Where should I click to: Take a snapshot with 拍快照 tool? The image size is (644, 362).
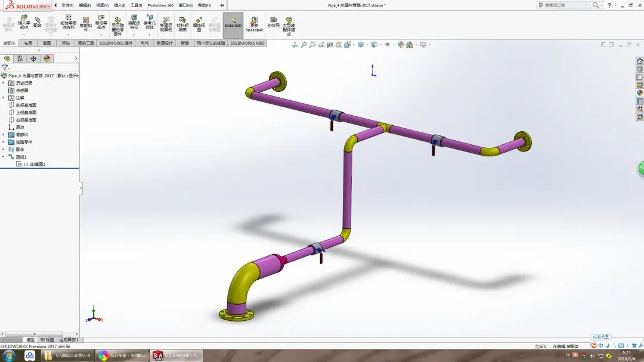[x=273, y=22]
